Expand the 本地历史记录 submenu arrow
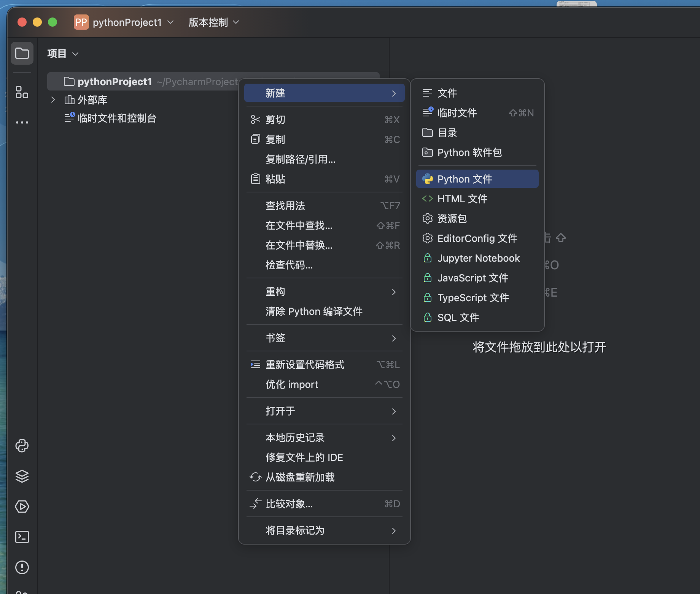 394,438
